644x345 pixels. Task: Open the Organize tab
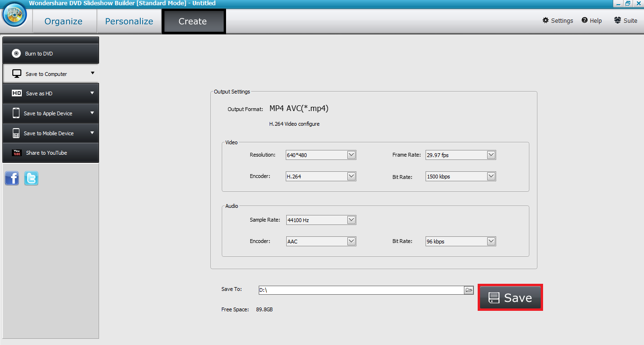pyautogui.click(x=63, y=21)
